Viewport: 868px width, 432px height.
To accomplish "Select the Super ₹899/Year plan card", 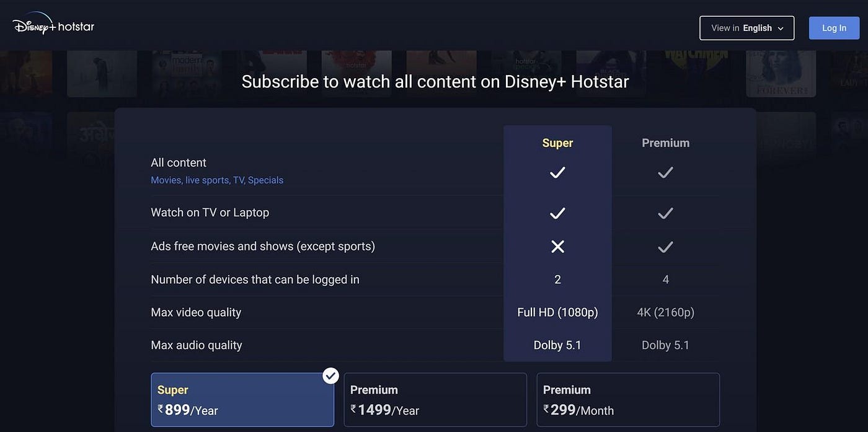I will pos(242,400).
